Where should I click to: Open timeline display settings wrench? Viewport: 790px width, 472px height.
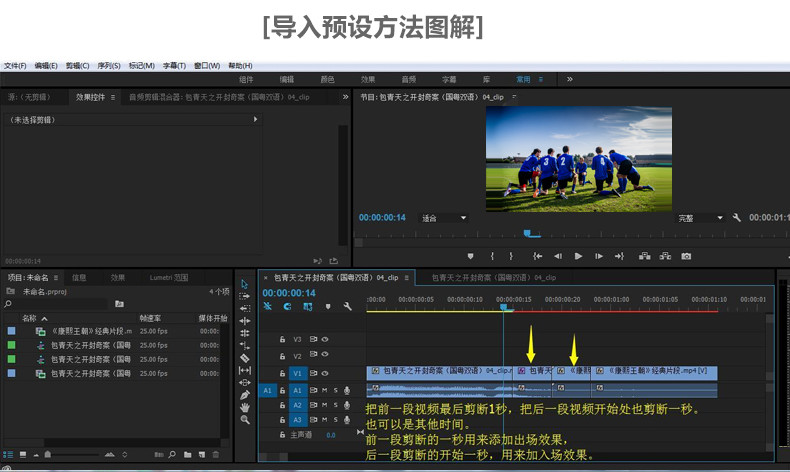click(x=347, y=306)
